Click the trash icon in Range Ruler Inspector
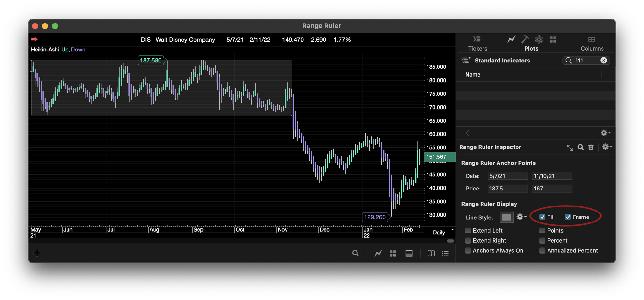The image size is (644, 300). tap(591, 147)
